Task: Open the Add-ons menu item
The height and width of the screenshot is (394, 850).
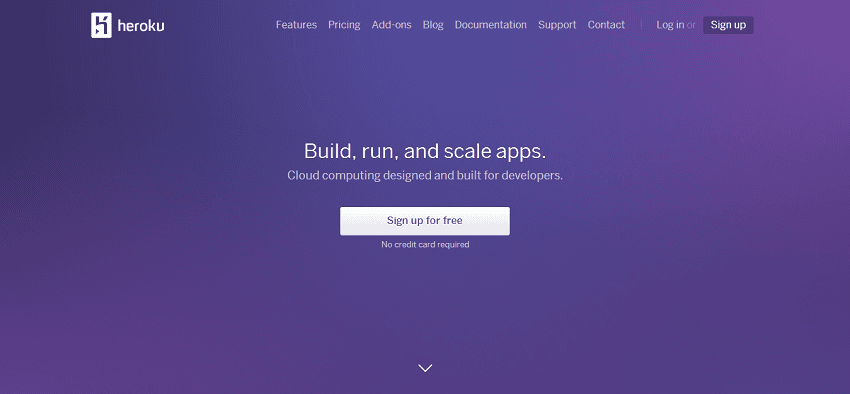Action: [x=391, y=25]
